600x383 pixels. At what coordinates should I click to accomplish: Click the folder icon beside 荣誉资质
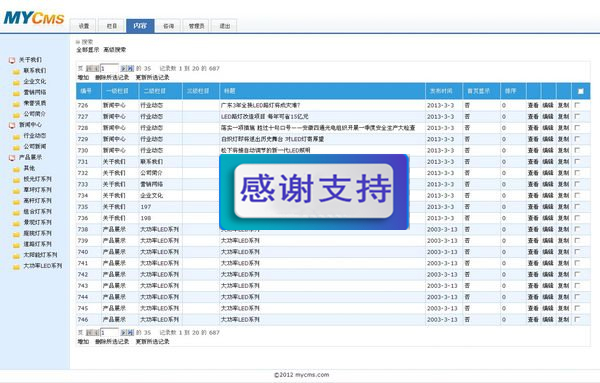point(16,104)
